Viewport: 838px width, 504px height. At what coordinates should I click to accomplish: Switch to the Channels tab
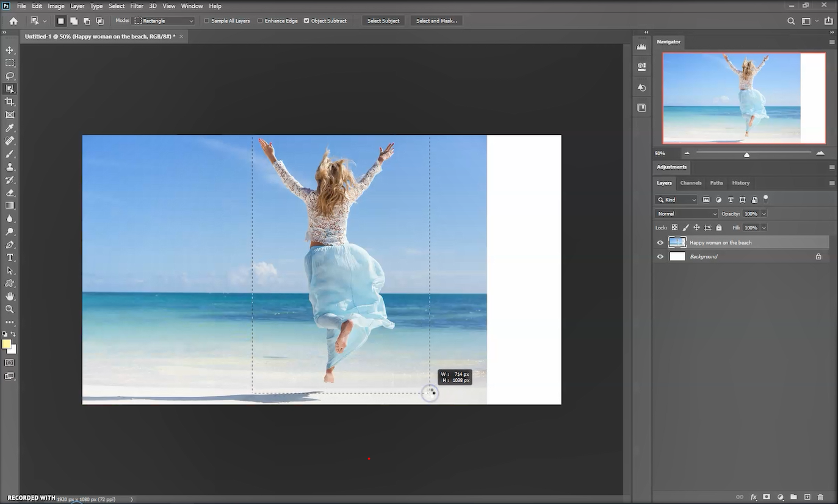tap(691, 183)
